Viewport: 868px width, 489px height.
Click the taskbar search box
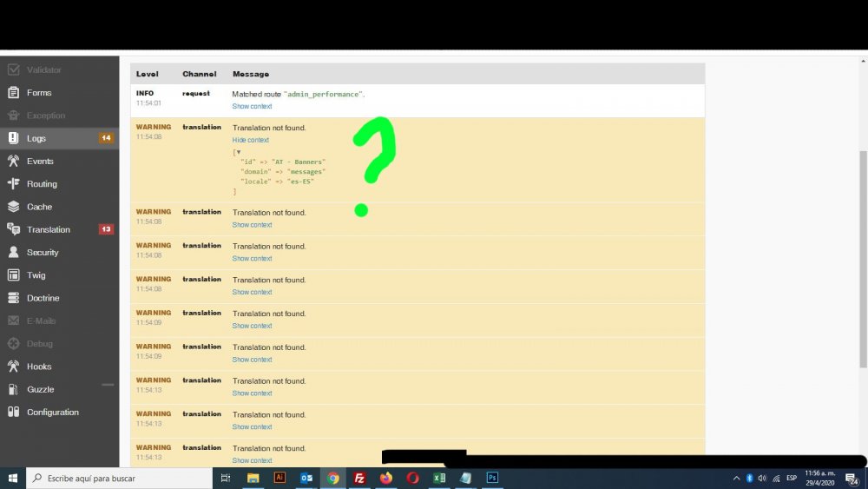pos(119,478)
